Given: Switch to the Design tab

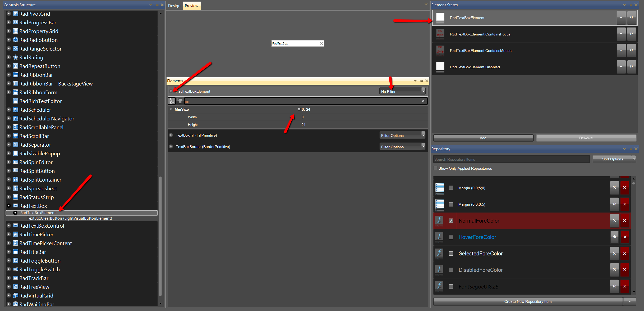Looking at the screenshot, I should click(x=174, y=6).
